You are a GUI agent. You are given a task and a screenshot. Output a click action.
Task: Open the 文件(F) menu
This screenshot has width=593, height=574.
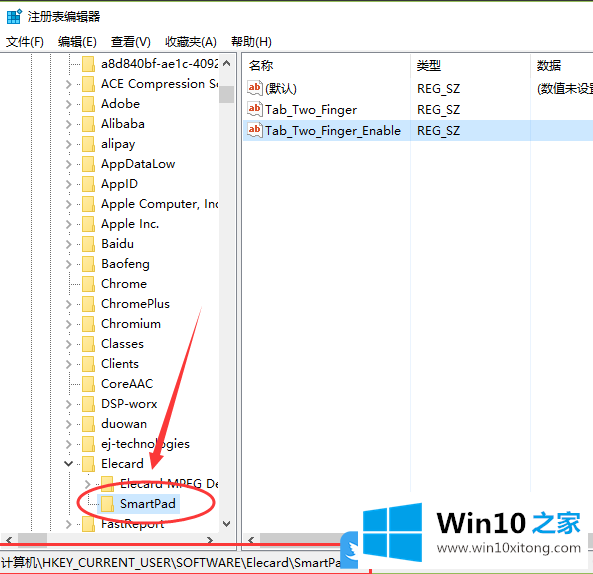click(25, 42)
